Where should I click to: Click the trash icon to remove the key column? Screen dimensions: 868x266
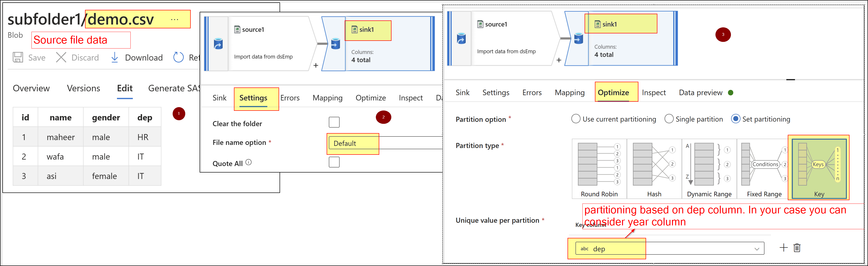797,248
